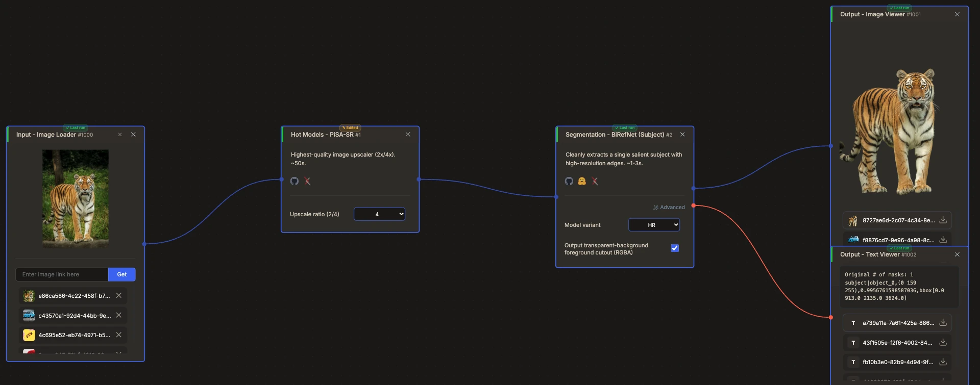Uncheck Output transparent-background foreground cutout checkbox
980x385 pixels.
click(675, 248)
